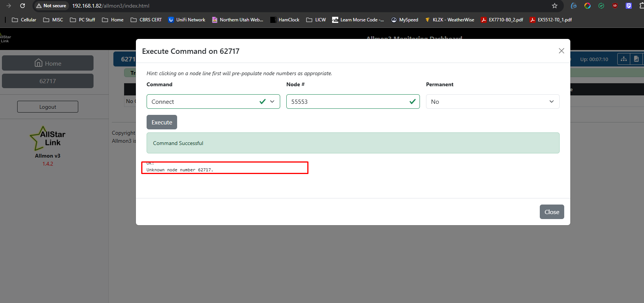Screen dimensions: 644x303
Task: Open the PC Stuff bookmarks folder
Action: [x=82, y=20]
